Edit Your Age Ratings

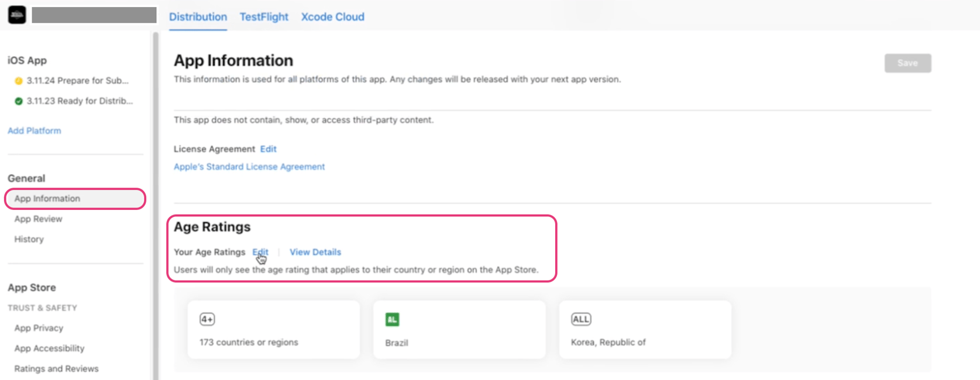pos(260,252)
